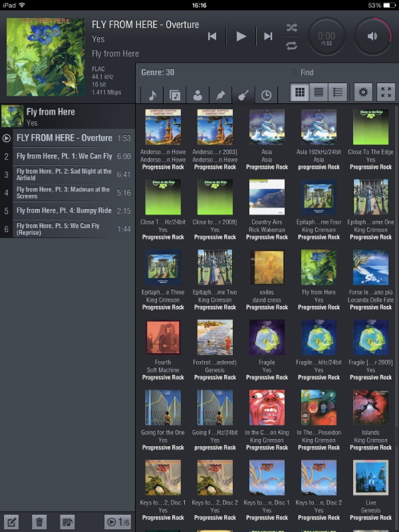Edit the playlist with the pencil icon
Screen dimensions: 399x532
point(11,522)
